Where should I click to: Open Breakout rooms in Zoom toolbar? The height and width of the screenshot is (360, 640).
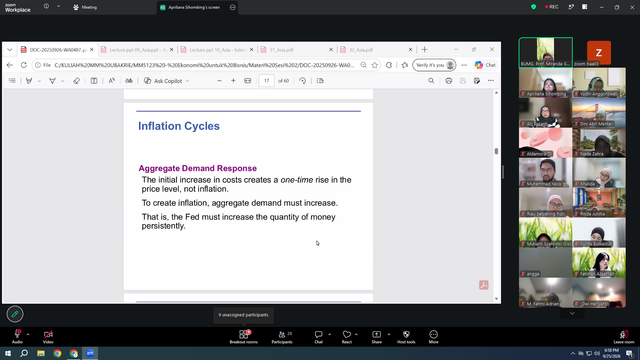tap(243, 337)
